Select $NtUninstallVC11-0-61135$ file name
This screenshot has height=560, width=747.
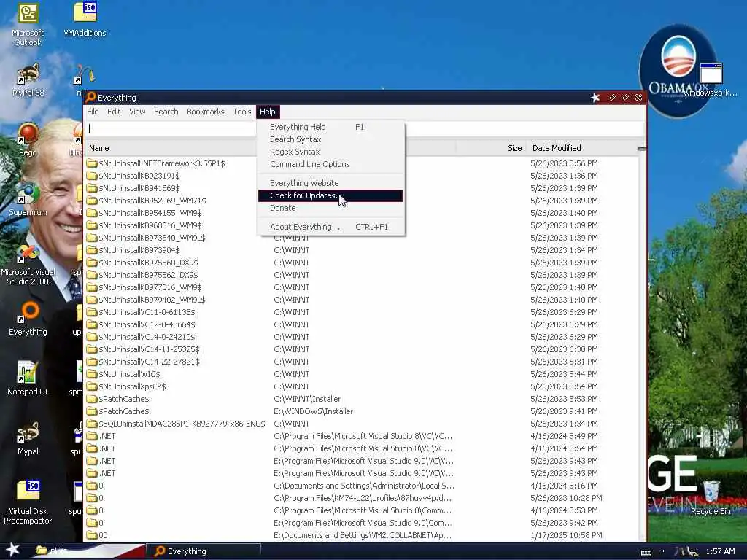pyautogui.click(x=147, y=312)
